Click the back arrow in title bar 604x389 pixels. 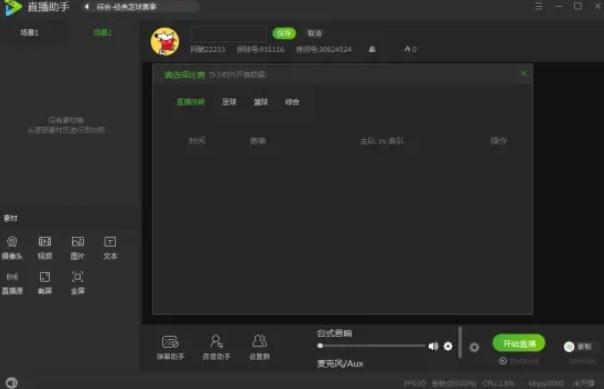pos(87,7)
